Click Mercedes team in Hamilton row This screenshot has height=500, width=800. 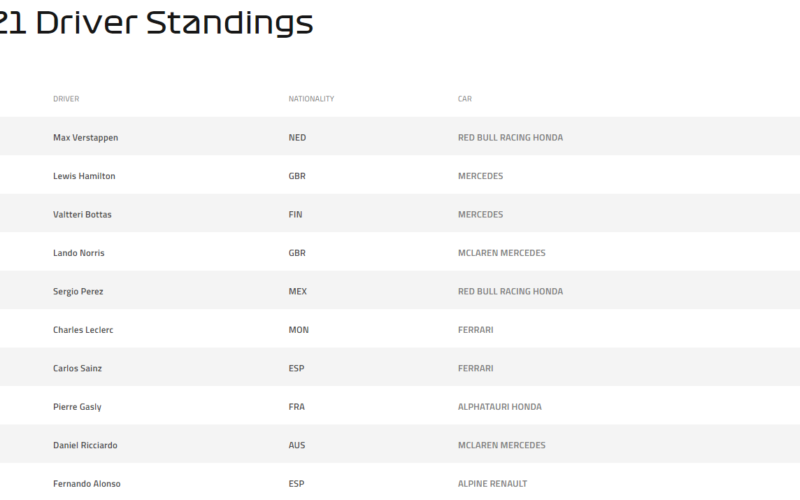[480, 176]
